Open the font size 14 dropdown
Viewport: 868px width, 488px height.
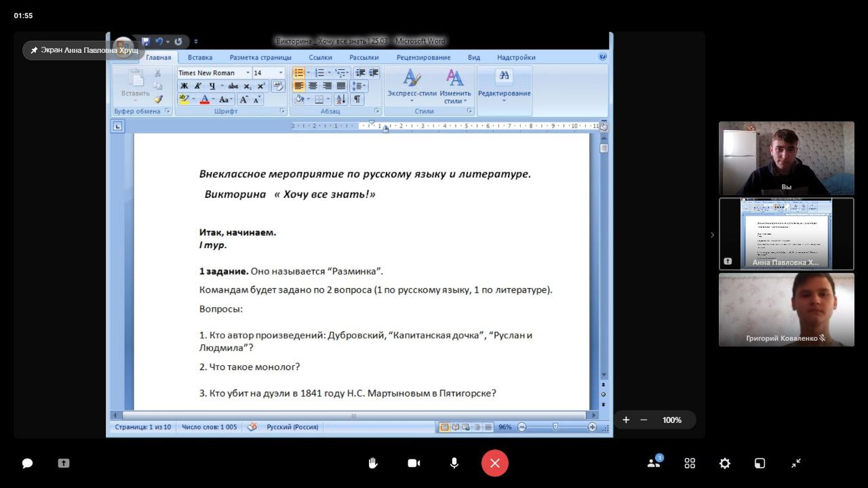pyautogui.click(x=281, y=73)
